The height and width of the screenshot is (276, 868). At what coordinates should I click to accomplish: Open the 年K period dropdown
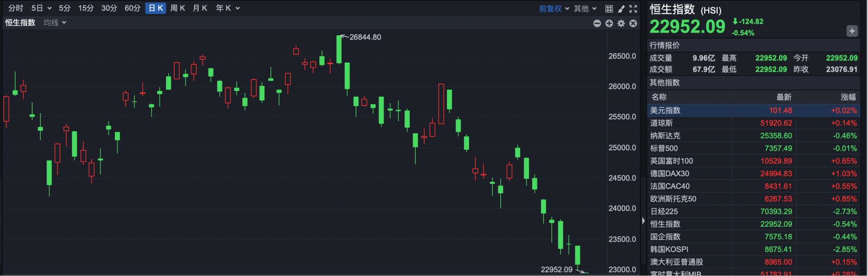228,8
